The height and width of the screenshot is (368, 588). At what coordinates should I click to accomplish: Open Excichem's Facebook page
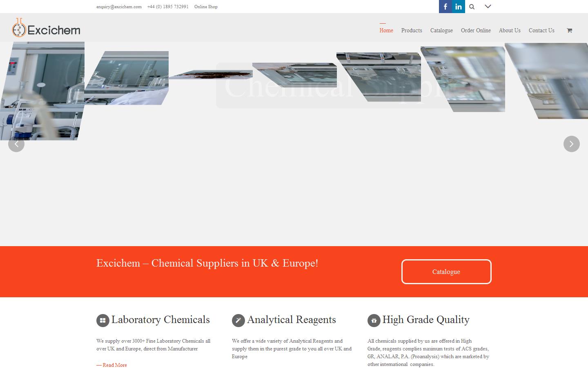click(445, 7)
